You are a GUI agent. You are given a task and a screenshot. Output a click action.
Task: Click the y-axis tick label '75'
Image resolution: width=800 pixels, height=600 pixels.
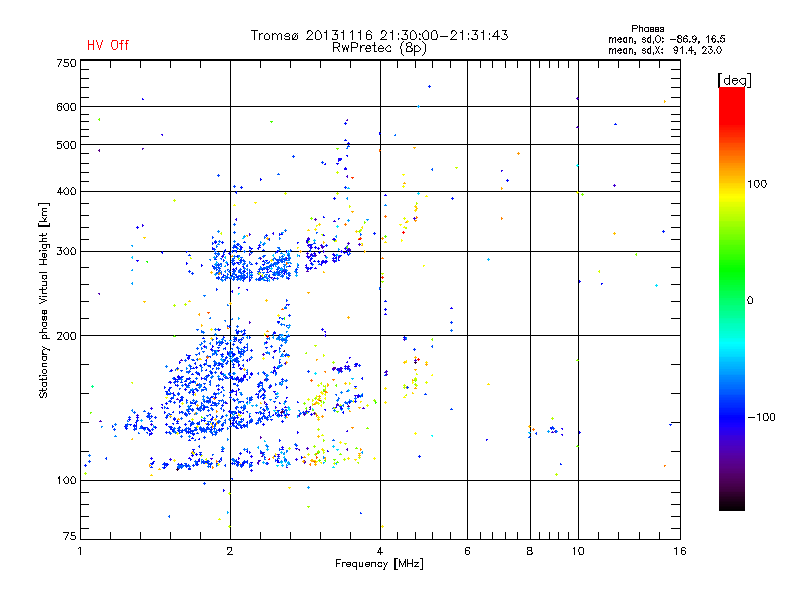[69, 536]
